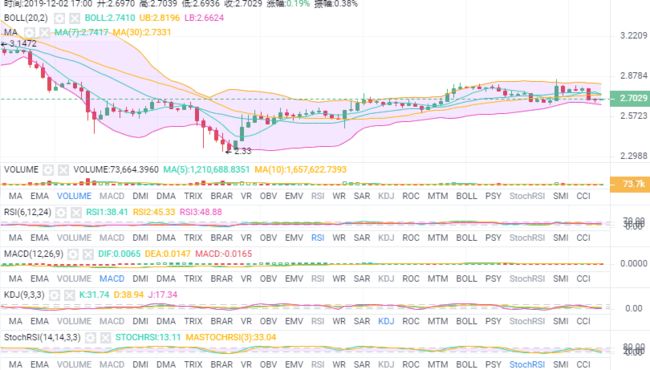
Task: Switch bottom StochRSI panel's row to CCI
Action: point(583,365)
